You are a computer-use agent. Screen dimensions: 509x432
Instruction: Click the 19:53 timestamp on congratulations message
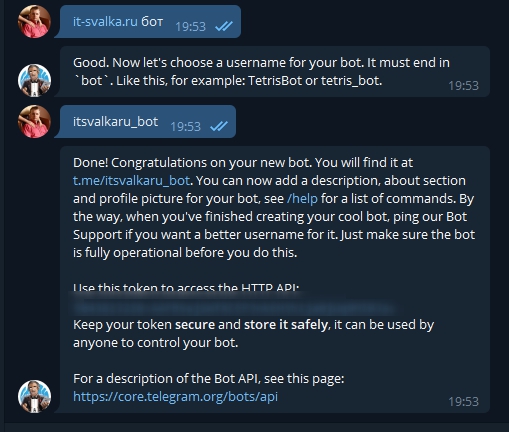(463, 402)
